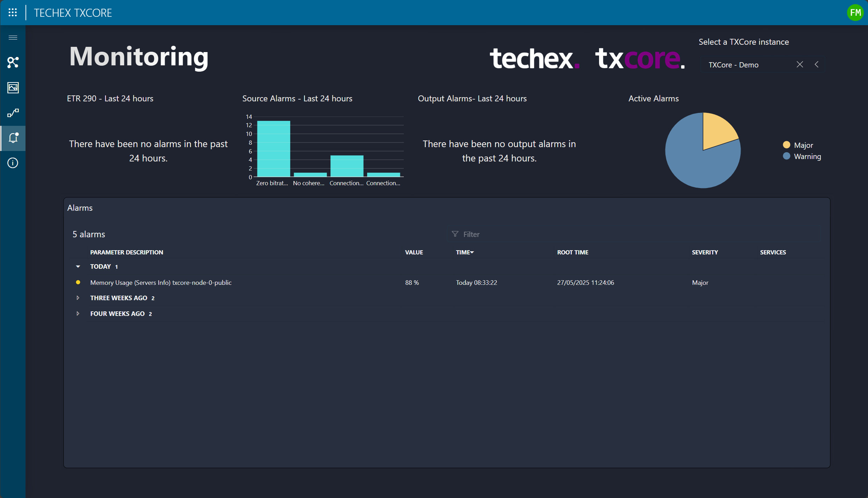Click the TECHEX TXCORE header title
Viewport: 868px width, 498px height.
(x=73, y=13)
